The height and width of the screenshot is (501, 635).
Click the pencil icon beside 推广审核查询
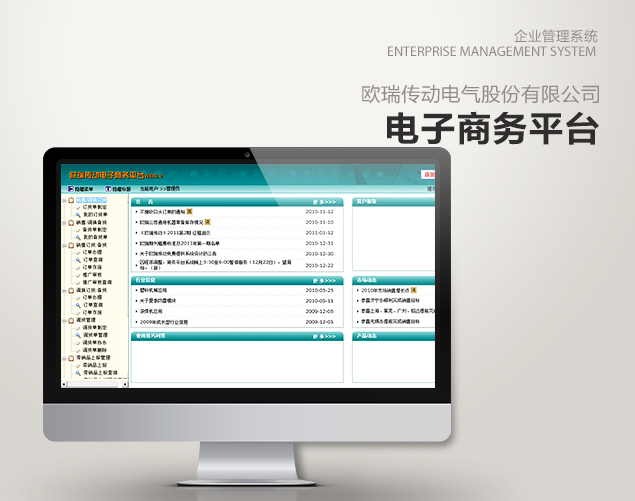pyautogui.click(x=78, y=282)
